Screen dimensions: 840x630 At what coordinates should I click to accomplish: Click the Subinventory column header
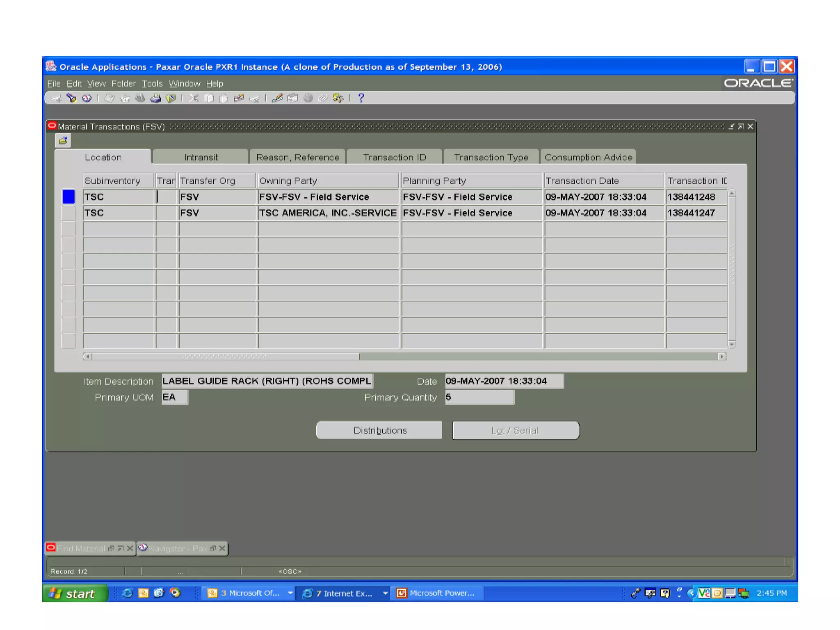click(118, 181)
